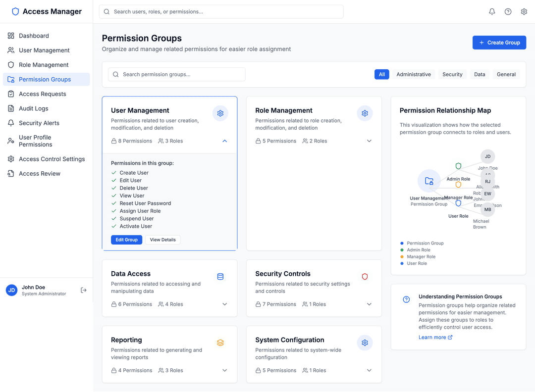Select the Security filter tab
Screen dimensions: 535x392
(452, 74)
